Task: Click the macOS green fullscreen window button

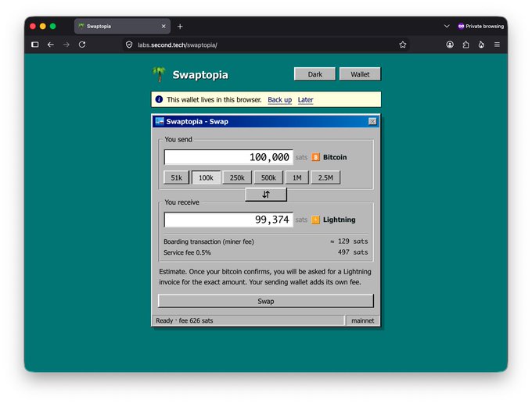Action: click(x=53, y=26)
